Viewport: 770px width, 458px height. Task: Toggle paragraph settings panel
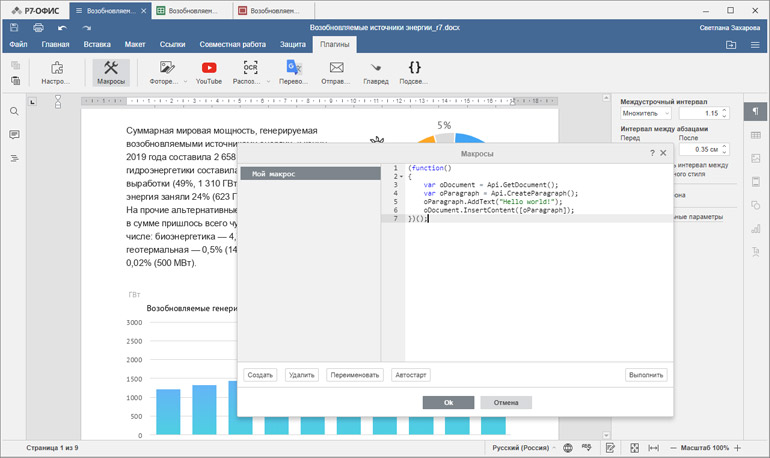click(755, 110)
